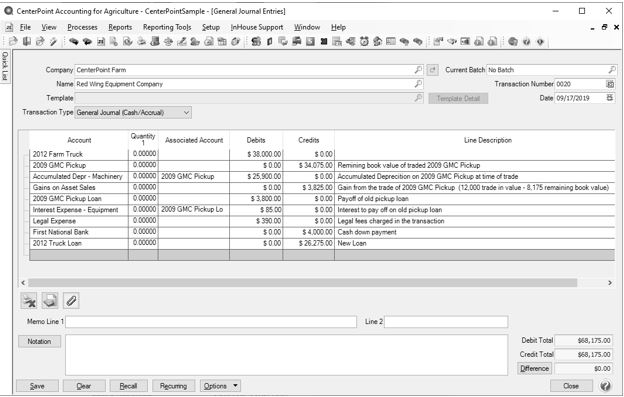Open the Processes menu
This screenshot has height=397, width=624.
(82, 27)
